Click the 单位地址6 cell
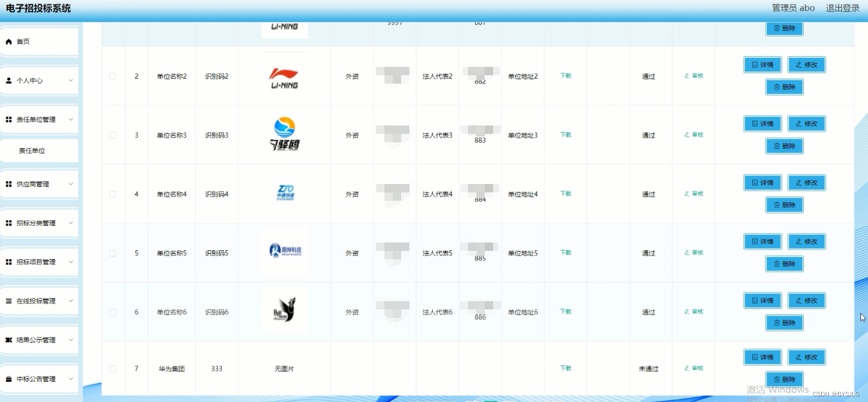This screenshot has width=868, height=402. pyautogui.click(x=523, y=312)
